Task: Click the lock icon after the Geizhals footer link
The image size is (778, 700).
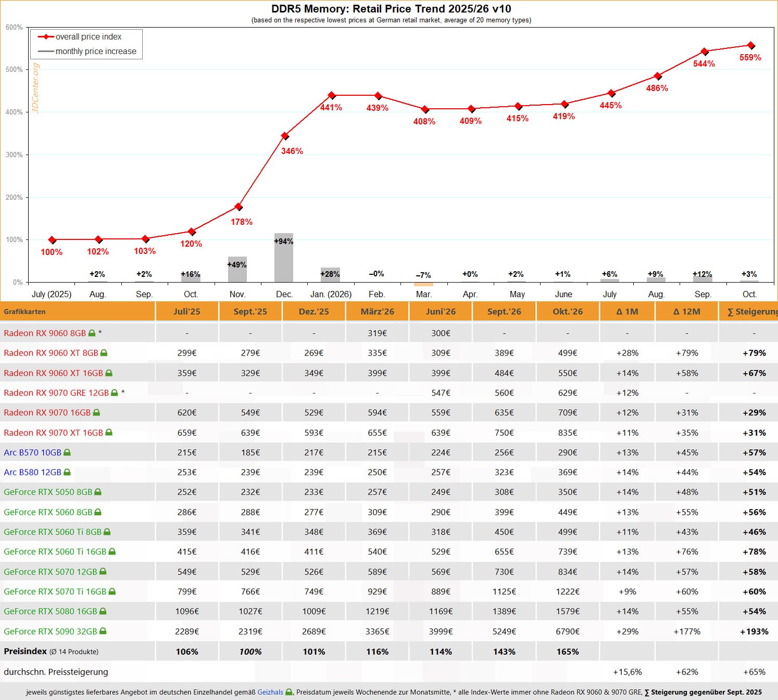Action: [289, 692]
